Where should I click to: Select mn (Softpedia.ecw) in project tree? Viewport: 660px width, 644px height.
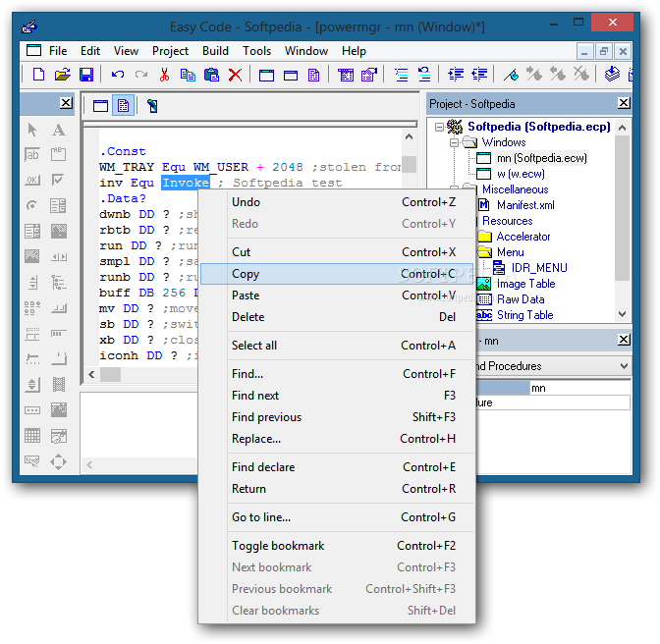tap(542, 158)
